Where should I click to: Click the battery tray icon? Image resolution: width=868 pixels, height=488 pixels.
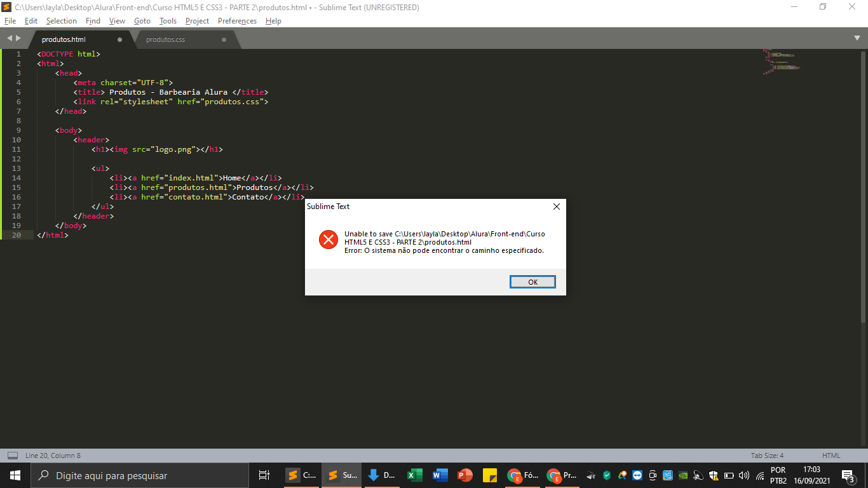tap(729, 475)
